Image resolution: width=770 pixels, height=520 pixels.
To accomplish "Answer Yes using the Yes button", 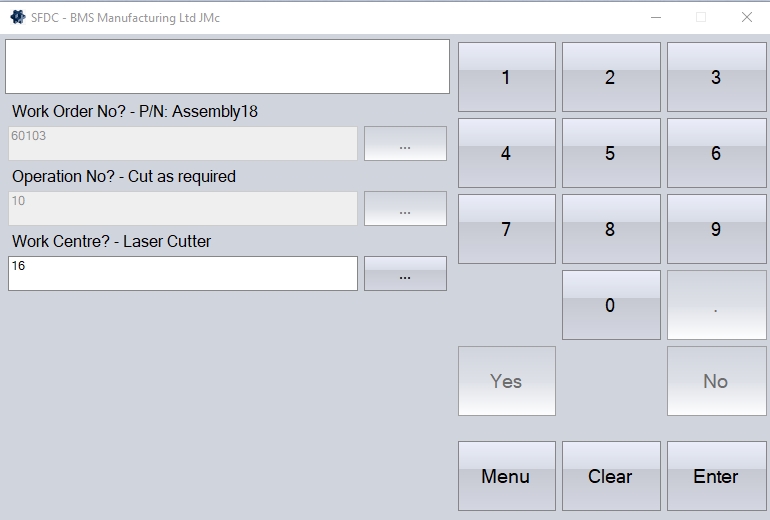I will pyautogui.click(x=506, y=381).
